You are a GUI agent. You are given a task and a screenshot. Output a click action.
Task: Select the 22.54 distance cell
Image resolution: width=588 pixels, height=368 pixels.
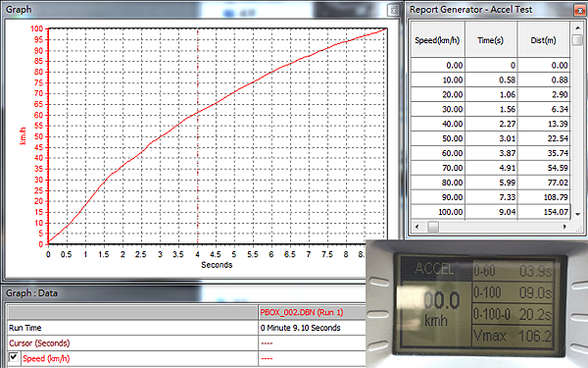coord(544,138)
